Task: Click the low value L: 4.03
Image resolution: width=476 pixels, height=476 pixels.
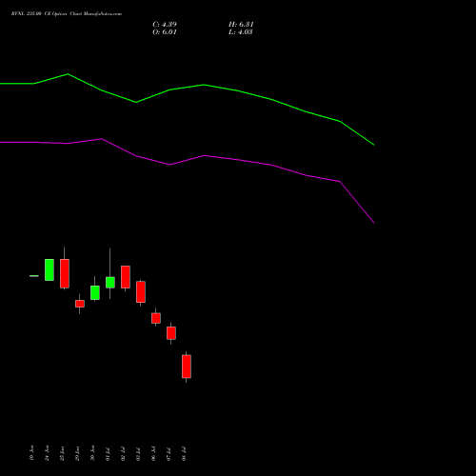Action: [241, 32]
